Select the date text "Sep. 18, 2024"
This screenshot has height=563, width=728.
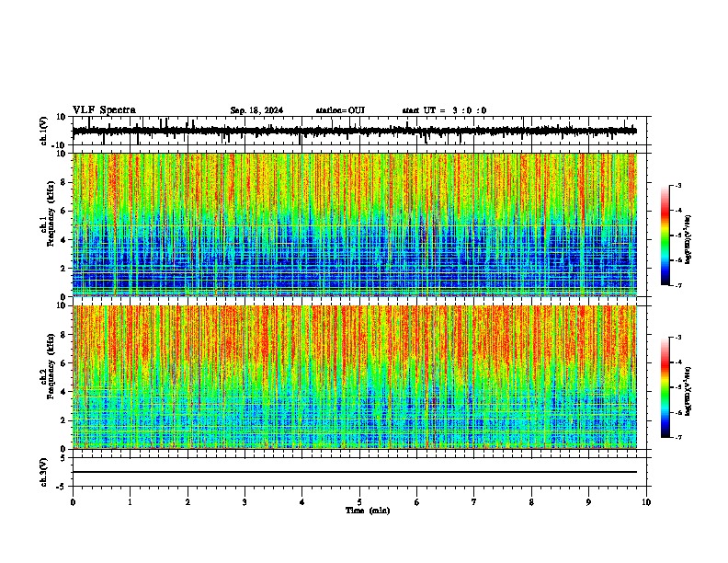pyautogui.click(x=256, y=110)
